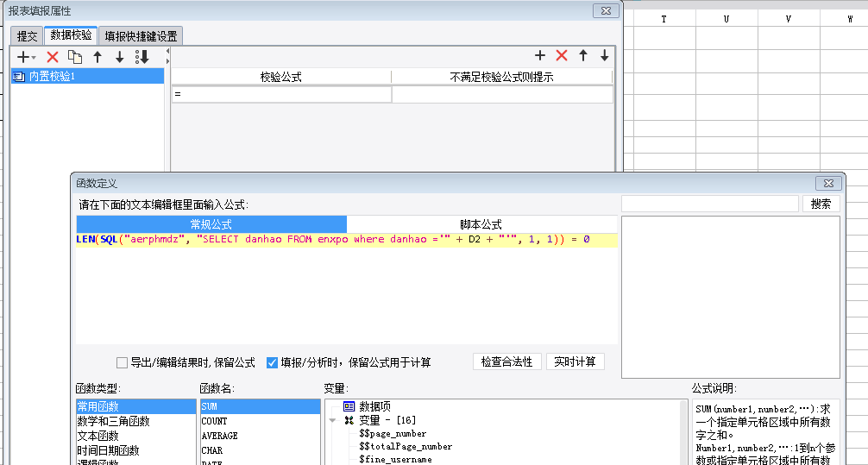Screen dimensions: 868x465
Task: Toggle 填报/分析时,保留公式用于计算 checkbox
Action: (x=272, y=362)
